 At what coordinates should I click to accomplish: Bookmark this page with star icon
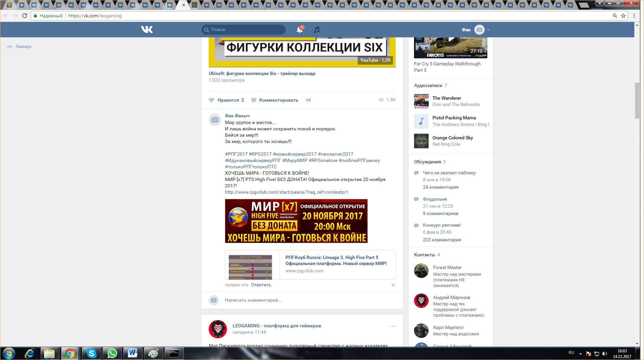tap(623, 16)
